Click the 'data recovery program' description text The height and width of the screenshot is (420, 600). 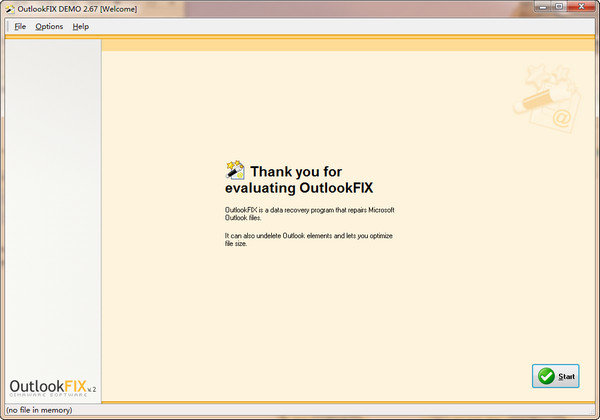click(310, 214)
